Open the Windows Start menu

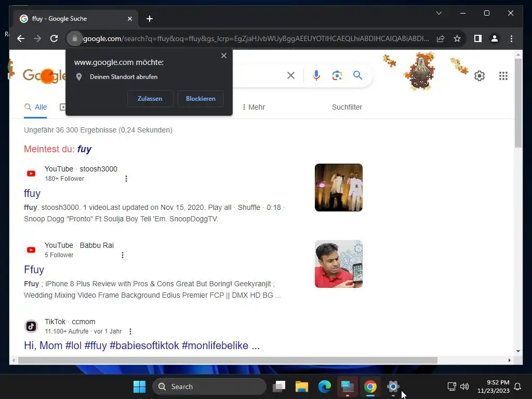(x=139, y=387)
